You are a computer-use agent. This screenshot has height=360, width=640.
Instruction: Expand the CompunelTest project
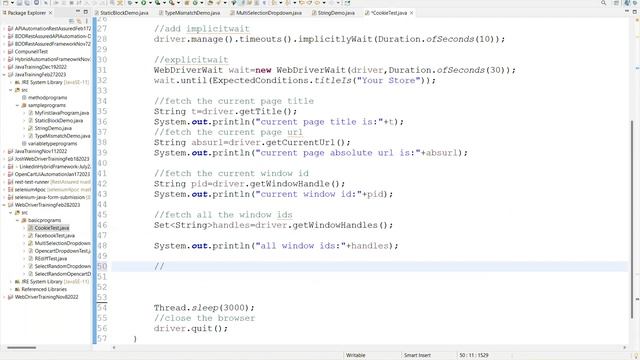4,52
